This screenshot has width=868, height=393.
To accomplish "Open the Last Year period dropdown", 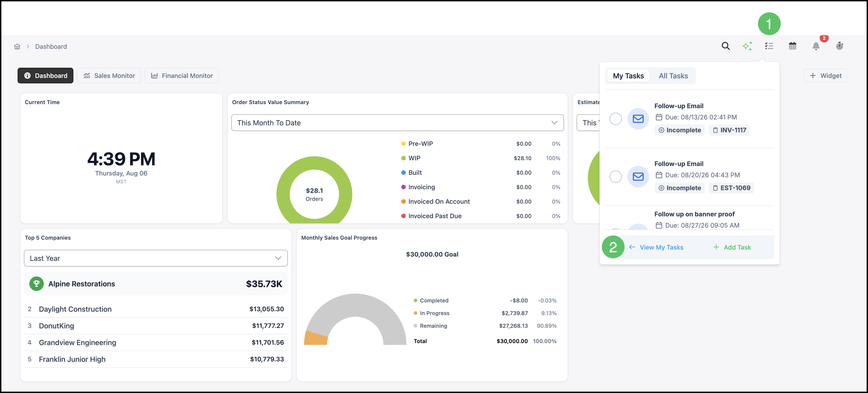I will pyautogui.click(x=156, y=258).
